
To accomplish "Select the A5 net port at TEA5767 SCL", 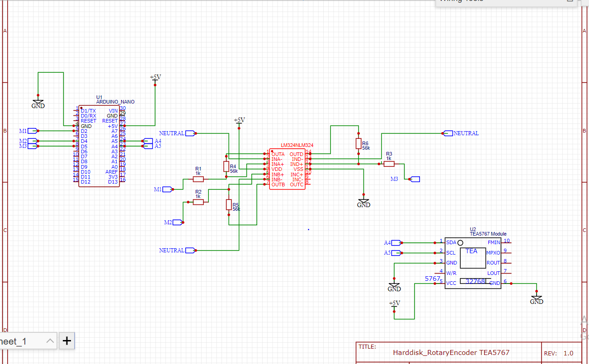I will pos(392,253).
